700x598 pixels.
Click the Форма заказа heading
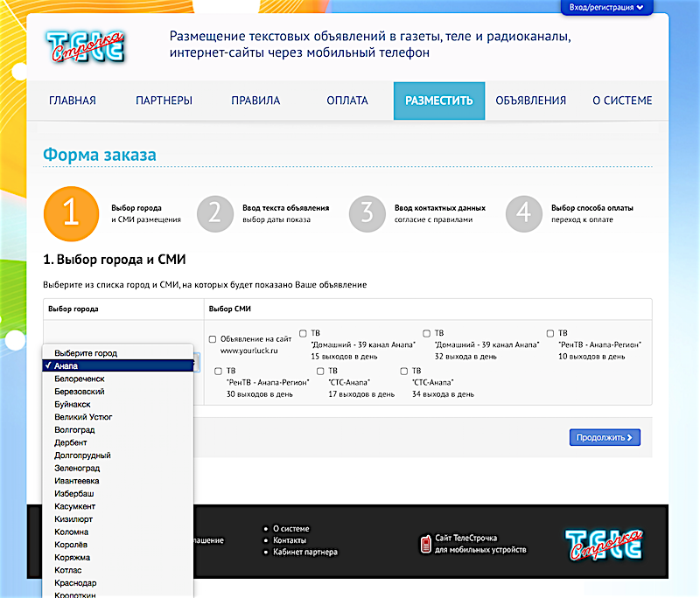[100, 155]
